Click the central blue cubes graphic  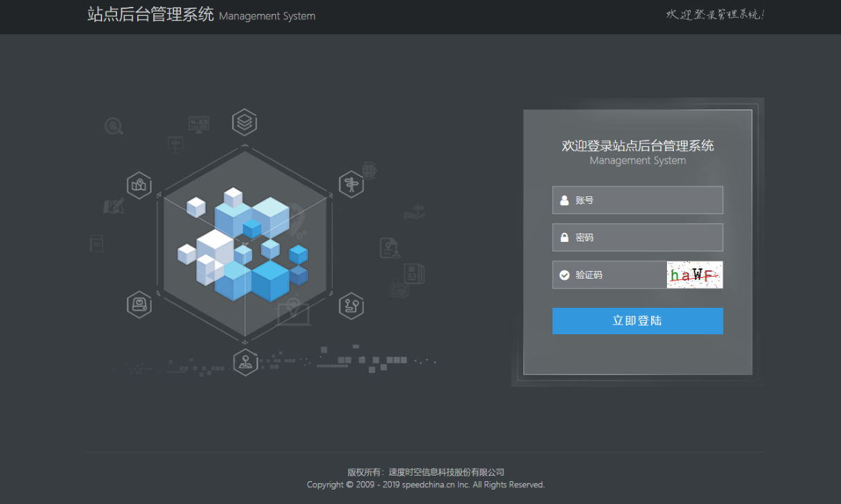244,246
